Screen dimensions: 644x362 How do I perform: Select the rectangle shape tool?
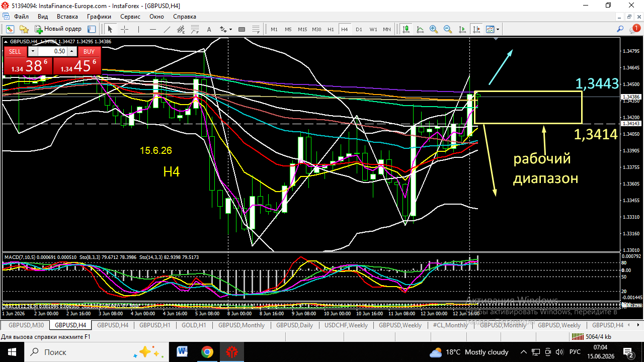(242, 29)
